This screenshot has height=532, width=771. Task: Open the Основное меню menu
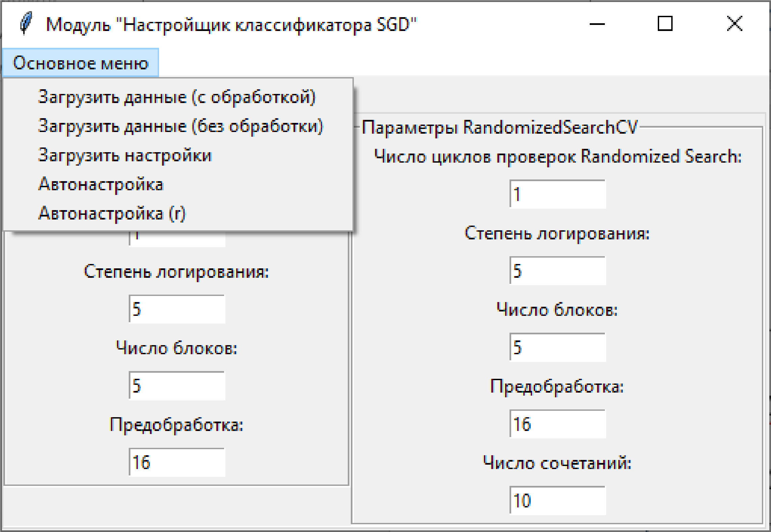(x=80, y=63)
